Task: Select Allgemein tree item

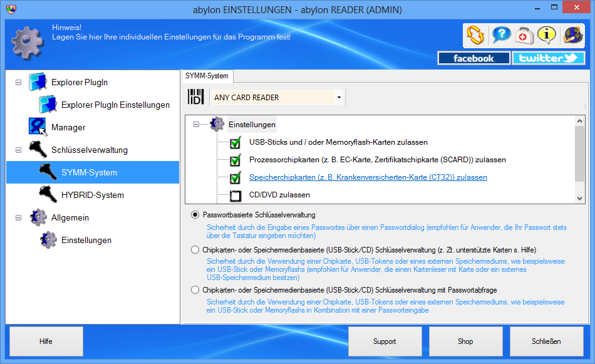Action: coord(70,218)
